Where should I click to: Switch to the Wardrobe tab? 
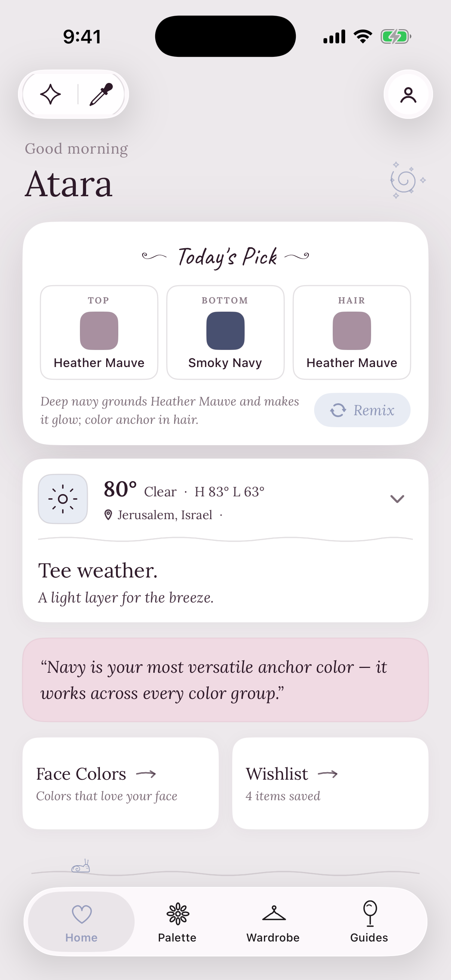click(273, 922)
